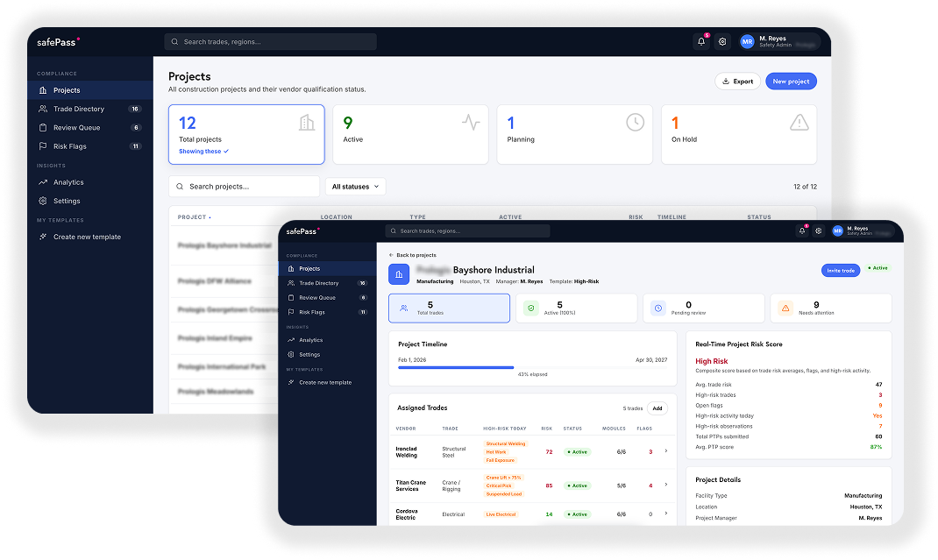938x560 pixels.
Task: Sort by the PROJECT column header
Action: [194, 217]
